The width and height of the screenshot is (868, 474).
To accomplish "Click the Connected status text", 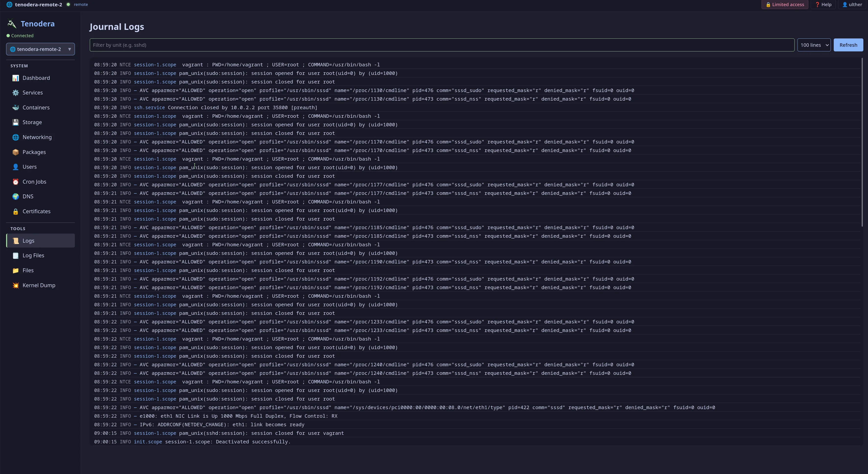I will [22, 36].
